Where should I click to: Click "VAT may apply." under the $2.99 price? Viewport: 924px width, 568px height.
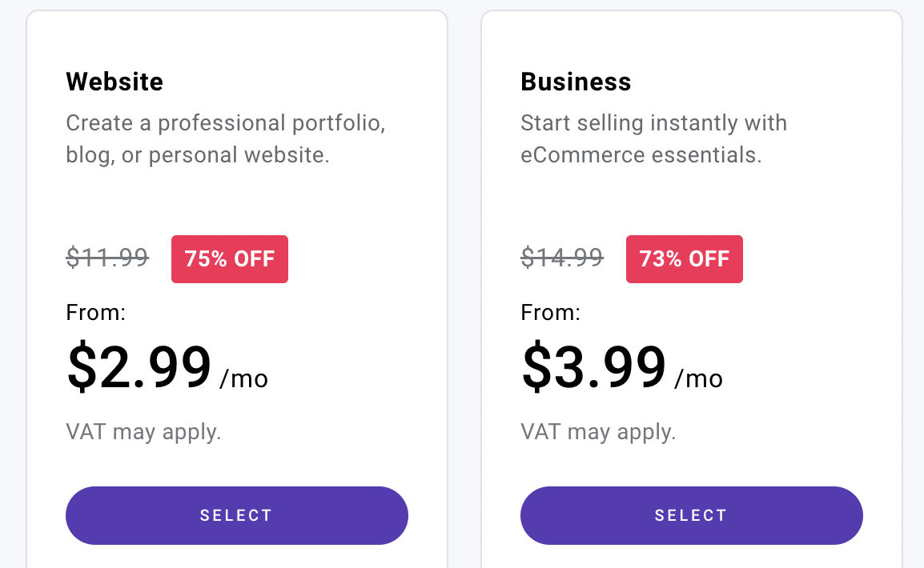pos(143,432)
